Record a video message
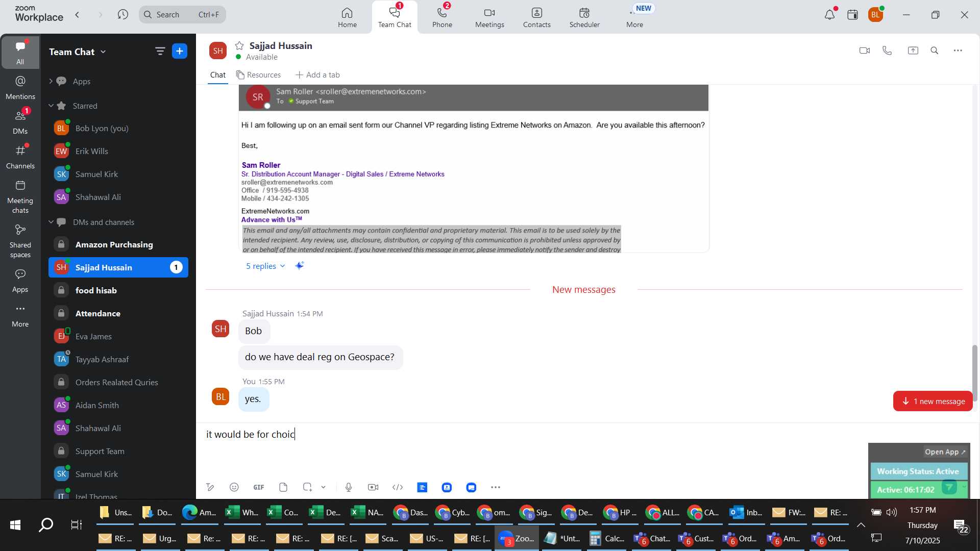980x551 pixels. (x=373, y=487)
